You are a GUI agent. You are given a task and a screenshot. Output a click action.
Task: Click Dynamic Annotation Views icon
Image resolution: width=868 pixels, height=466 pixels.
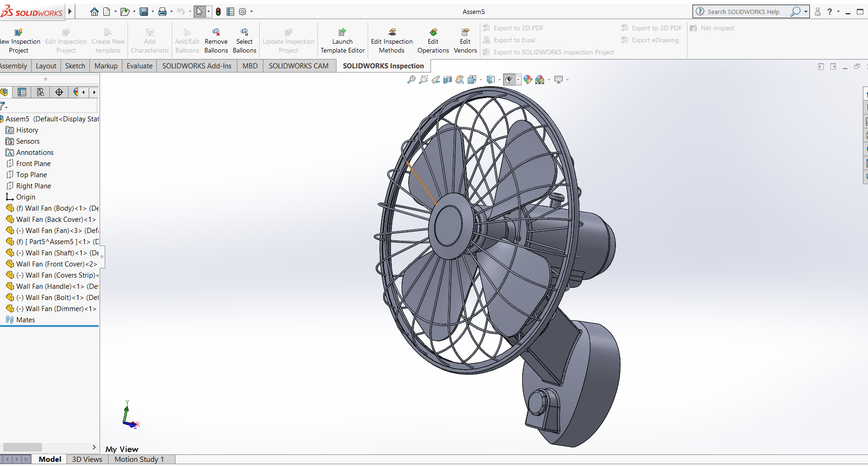(x=460, y=80)
